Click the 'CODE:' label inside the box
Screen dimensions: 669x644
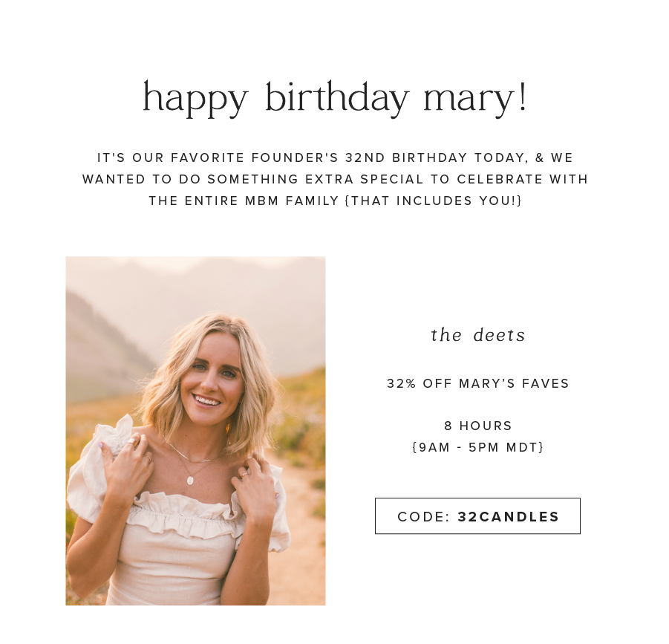click(x=424, y=517)
